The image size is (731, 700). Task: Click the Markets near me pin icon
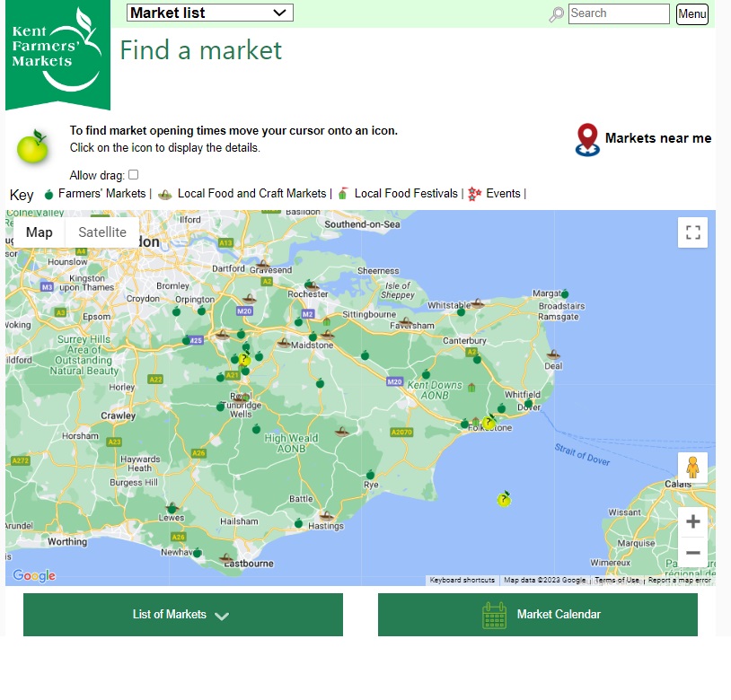tap(587, 140)
